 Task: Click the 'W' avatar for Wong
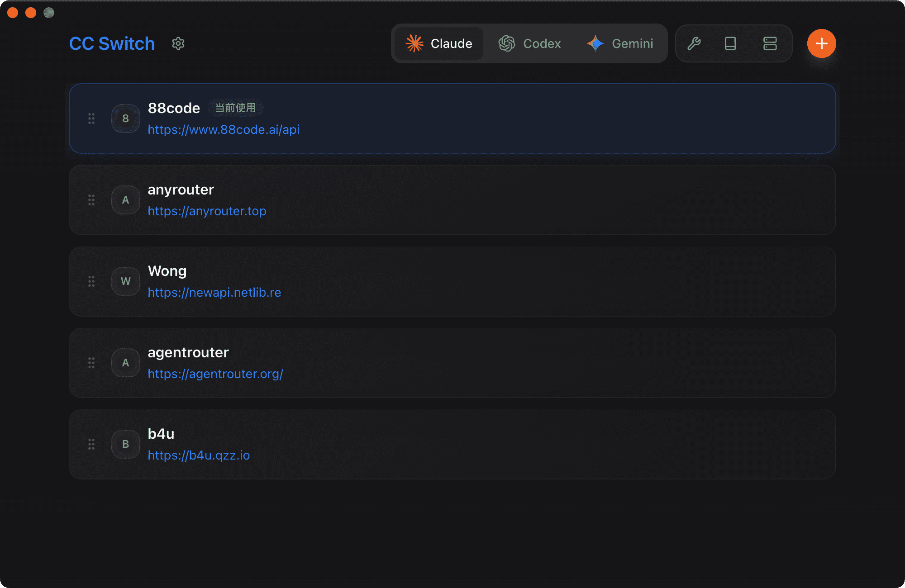pos(125,281)
